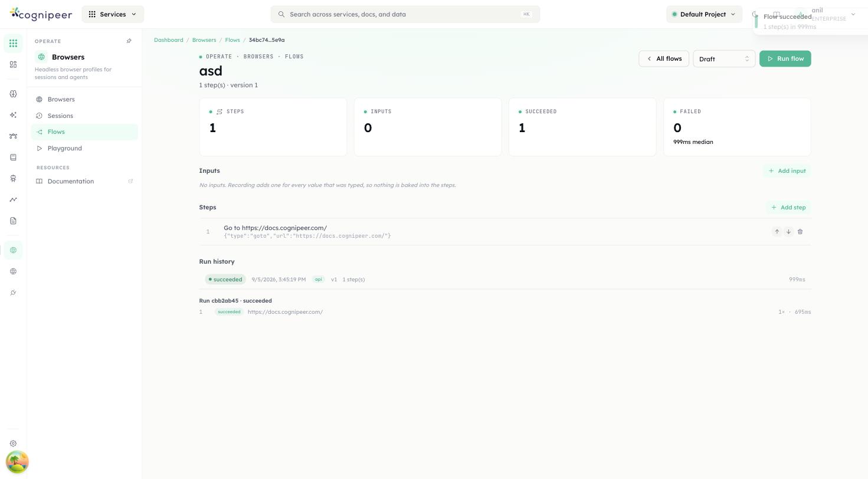Click Add input button
Image resolution: width=868 pixels, height=479 pixels.
(x=787, y=171)
